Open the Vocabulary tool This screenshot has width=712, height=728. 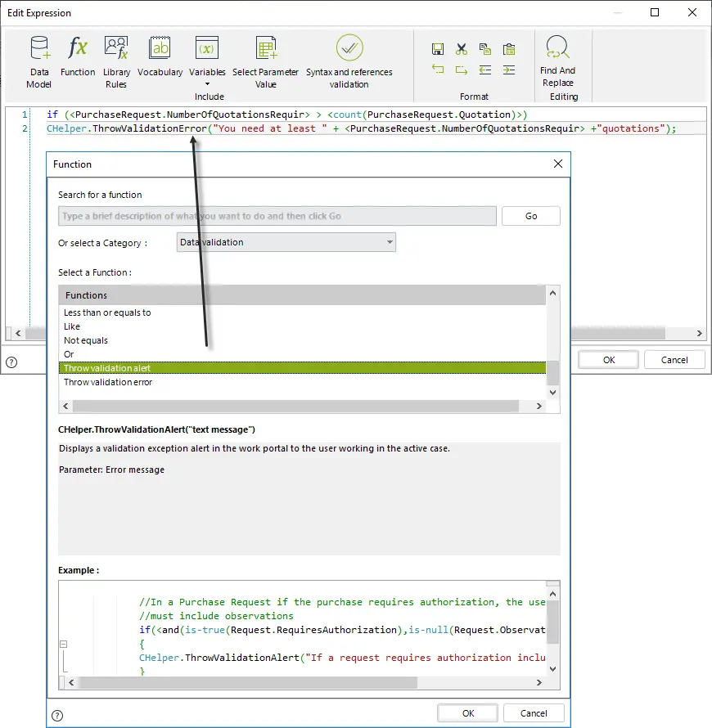pyautogui.click(x=160, y=56)
